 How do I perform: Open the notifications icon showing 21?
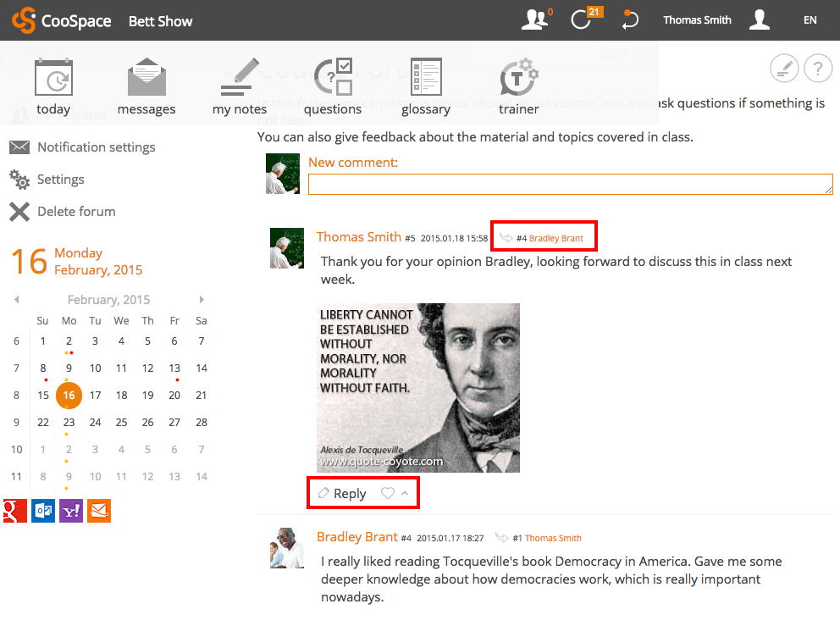(581, 19)
